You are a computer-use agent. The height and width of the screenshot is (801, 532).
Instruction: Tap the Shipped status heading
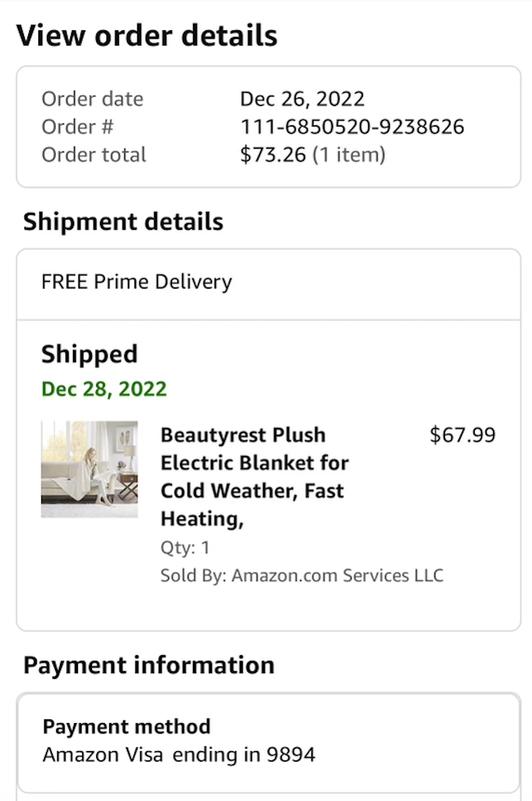(89, 355)
